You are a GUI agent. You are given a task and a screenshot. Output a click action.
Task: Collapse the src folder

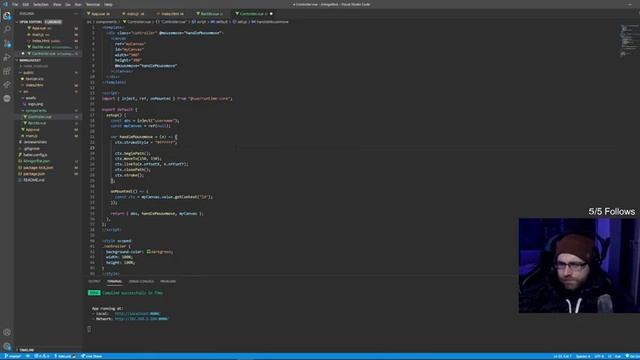48,91
